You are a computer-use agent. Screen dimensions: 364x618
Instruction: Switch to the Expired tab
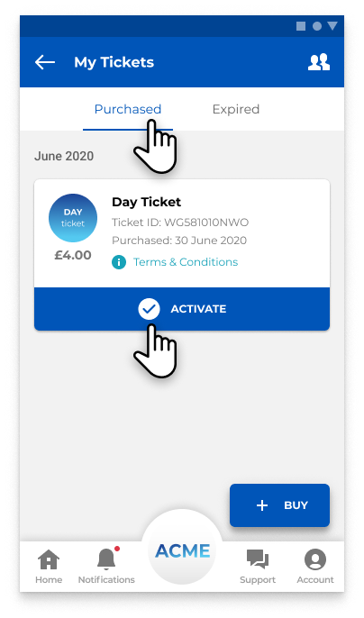(236, 109)
